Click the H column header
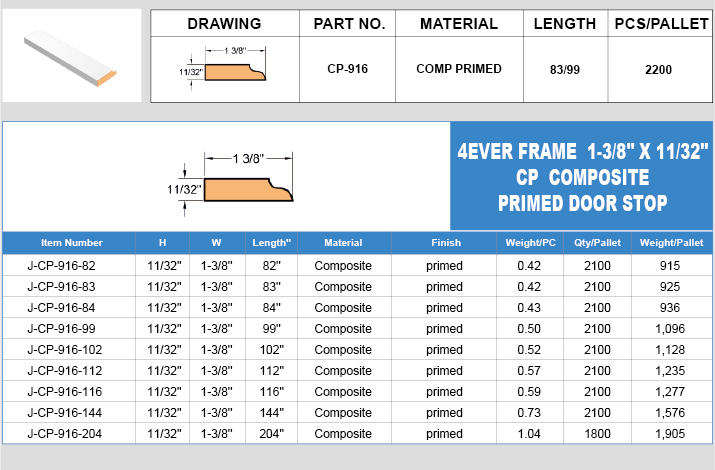 tap(162, 243)
